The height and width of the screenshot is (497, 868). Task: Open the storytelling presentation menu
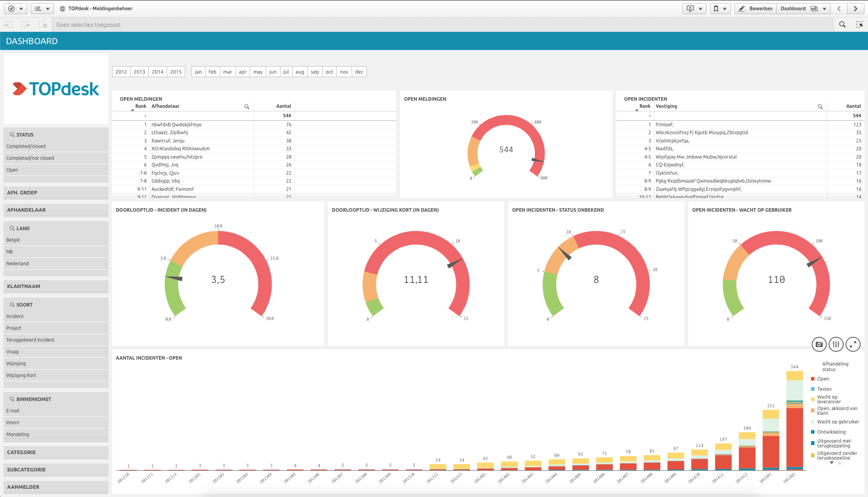point(694,9)
